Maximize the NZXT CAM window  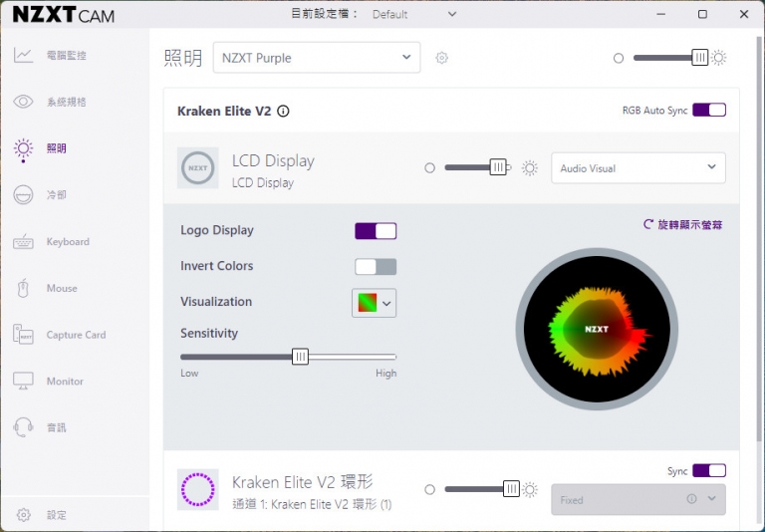[702, 14]
